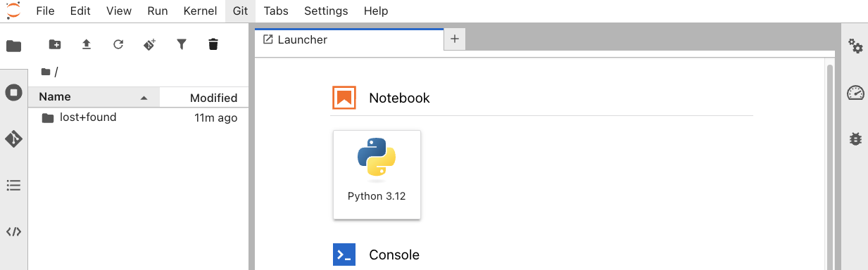Viewport: 868px width, 270px height.
Task: Click the Git clone repository icon
Action: [x=149, y=44]
